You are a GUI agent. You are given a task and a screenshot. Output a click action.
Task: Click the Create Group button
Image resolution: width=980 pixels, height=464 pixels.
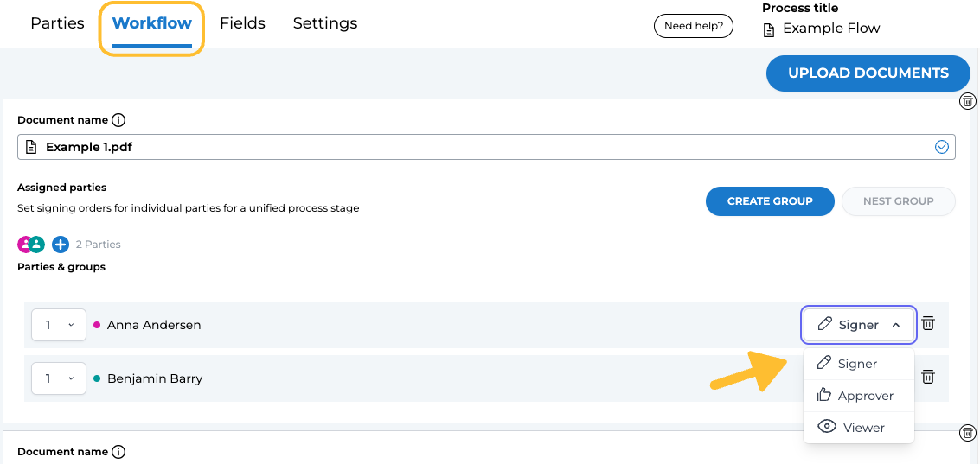pyautogui.click(x=770, y=201)
